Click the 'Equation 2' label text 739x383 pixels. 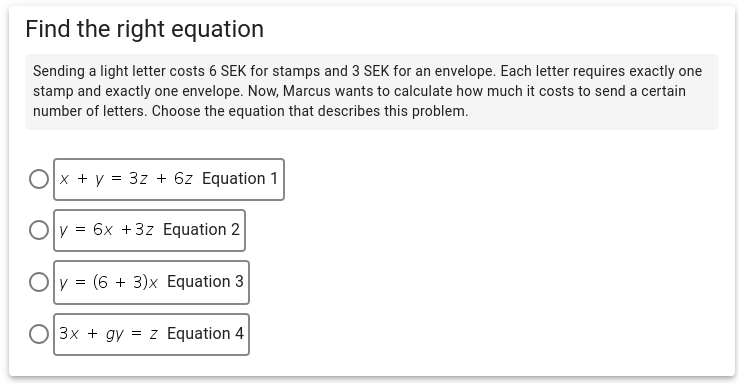coord(201,229)
